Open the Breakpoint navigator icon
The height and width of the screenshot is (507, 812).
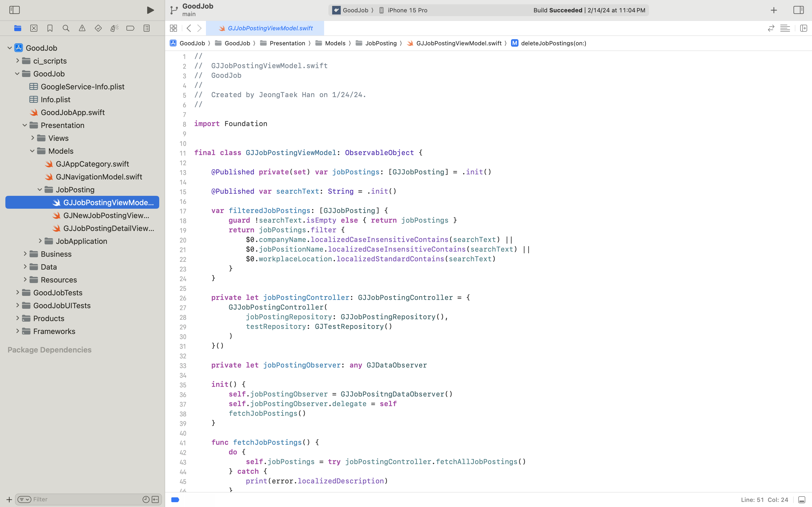pos(130,28)
